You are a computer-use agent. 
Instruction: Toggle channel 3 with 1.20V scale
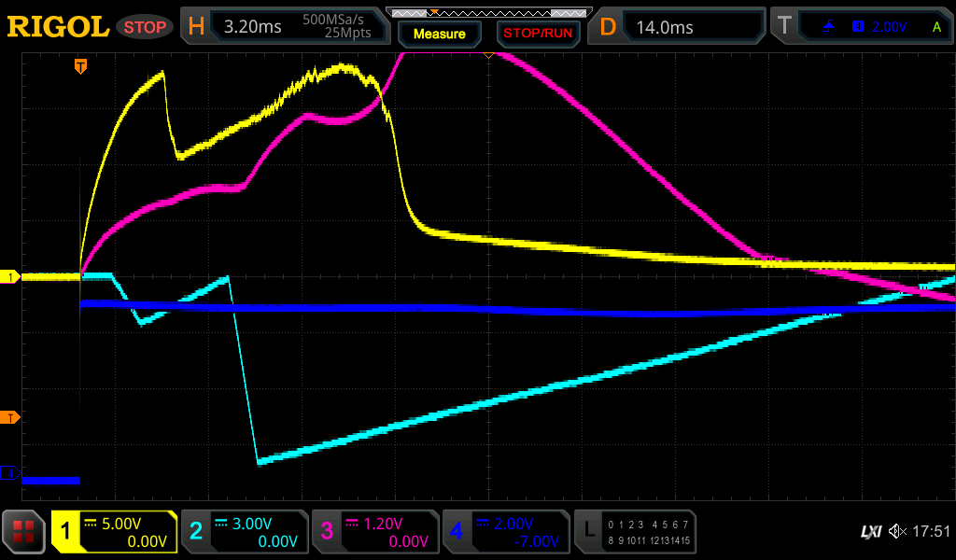(x=375, y=532)
